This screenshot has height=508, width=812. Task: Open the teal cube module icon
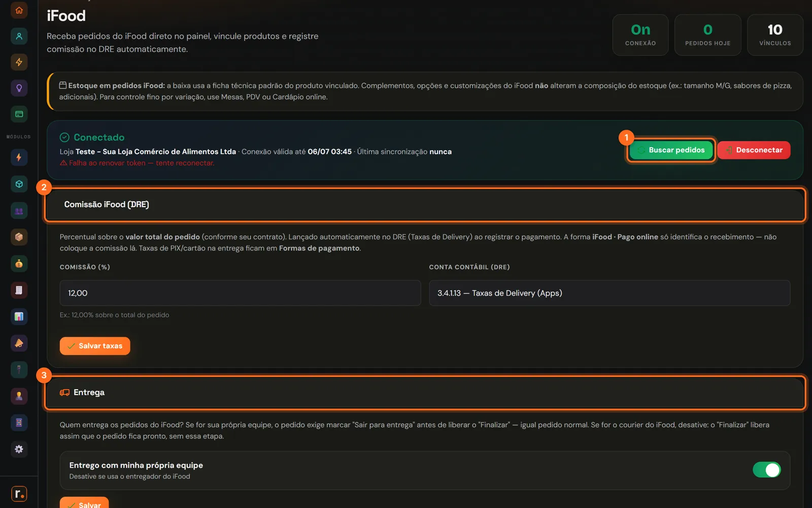(19, 184)
